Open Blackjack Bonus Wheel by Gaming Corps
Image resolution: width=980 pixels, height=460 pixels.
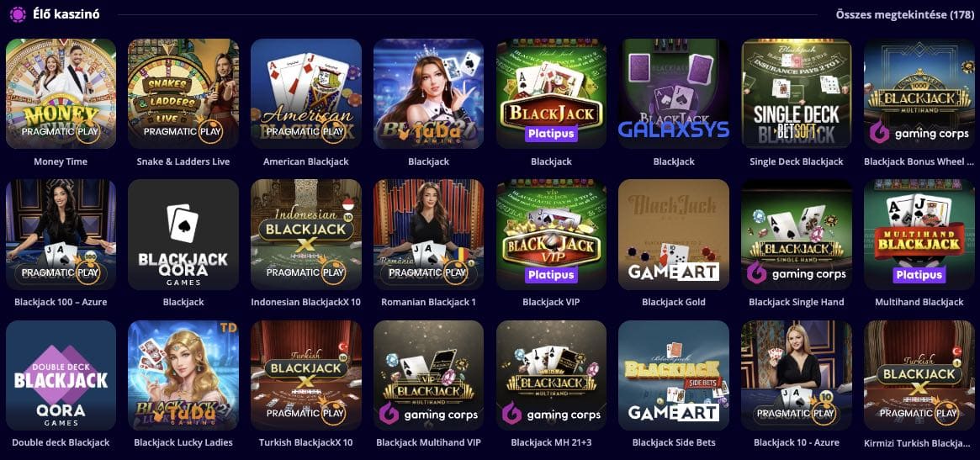tap(919, 93)
